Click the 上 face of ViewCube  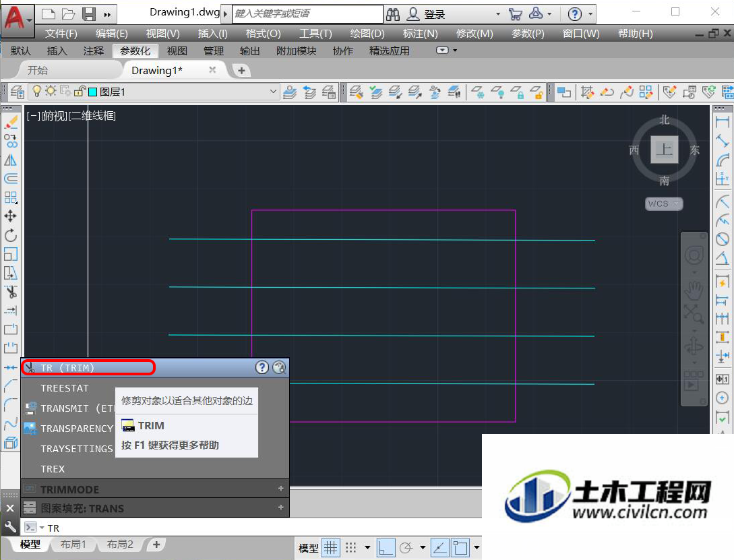pyautogui.click(x=665, y=150)
